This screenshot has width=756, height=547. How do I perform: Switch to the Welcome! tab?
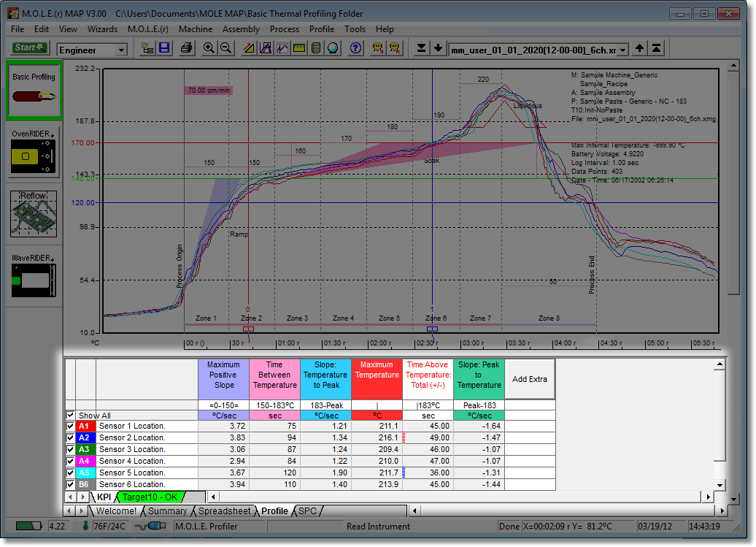pos(116,510)
